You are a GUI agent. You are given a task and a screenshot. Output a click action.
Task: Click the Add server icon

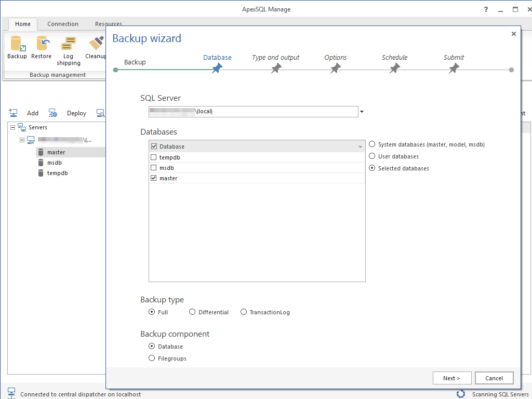(x=13, y=113)
